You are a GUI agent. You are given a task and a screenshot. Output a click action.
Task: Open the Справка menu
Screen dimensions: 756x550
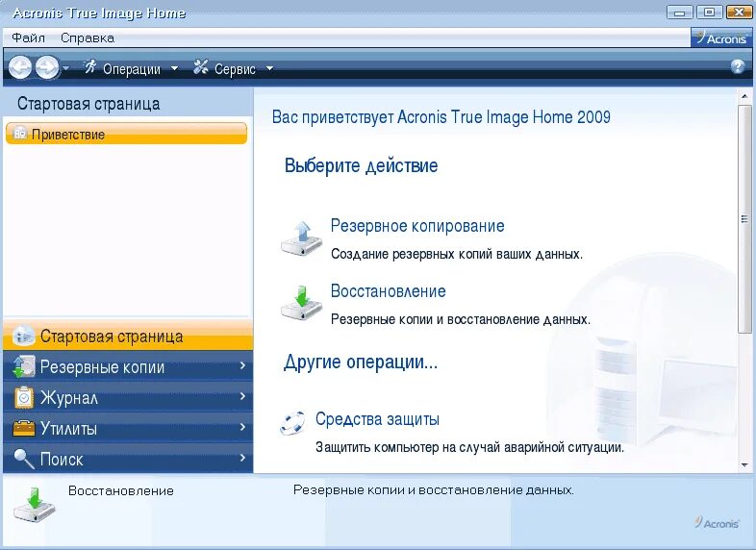[88, 37]
